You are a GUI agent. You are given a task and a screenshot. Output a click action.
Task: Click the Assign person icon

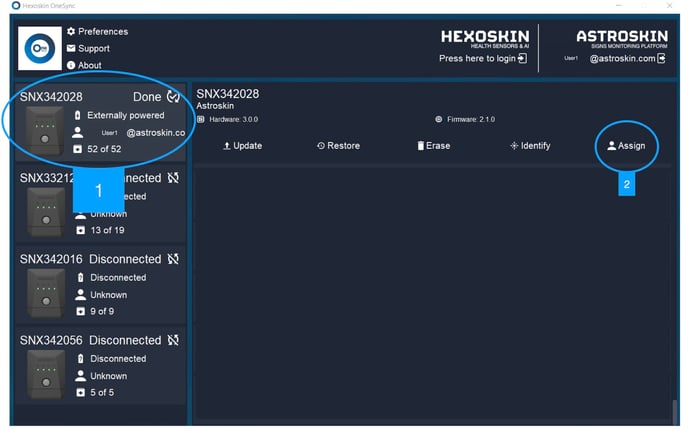[612, 146]
